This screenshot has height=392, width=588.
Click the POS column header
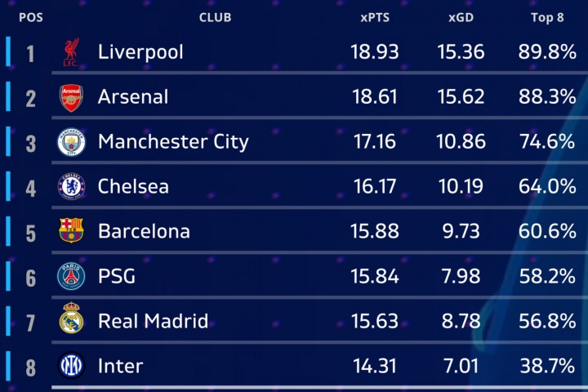[30, 17]
